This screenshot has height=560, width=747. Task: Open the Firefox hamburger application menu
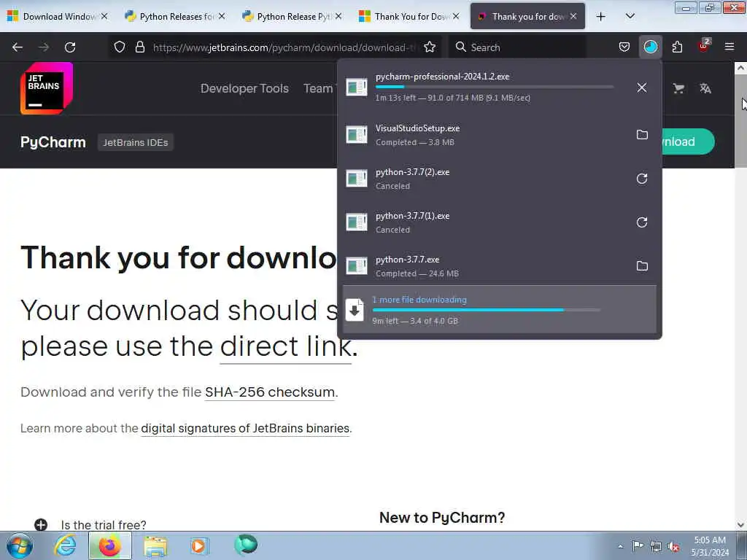pyautogui.click(x=729, y=47)
